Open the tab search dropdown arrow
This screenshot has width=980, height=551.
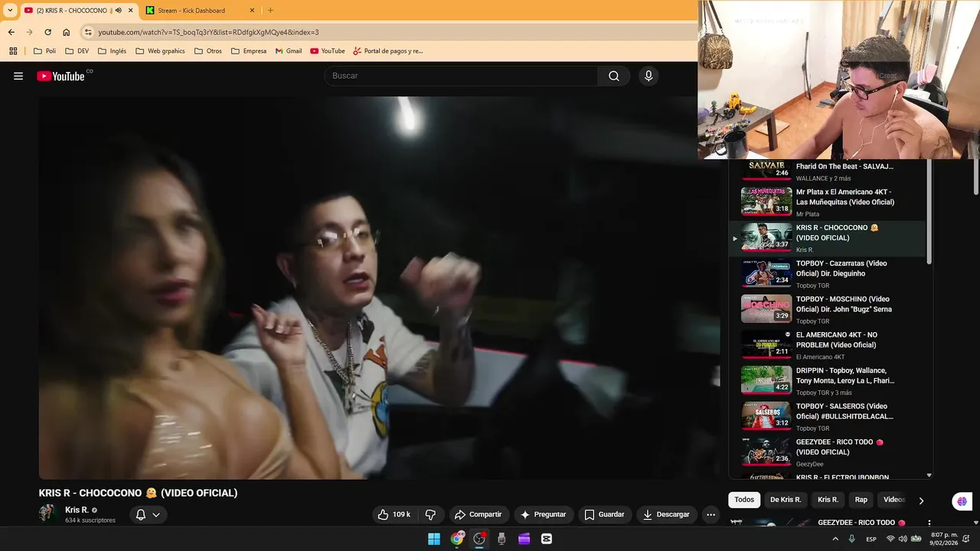point(10,10)
